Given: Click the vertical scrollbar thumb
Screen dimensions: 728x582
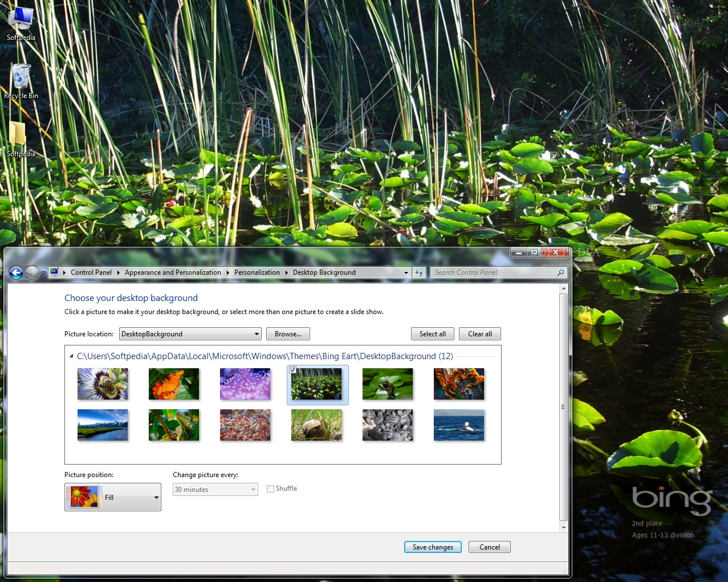Looking at the screenshot, I should (x=564, y=407).
